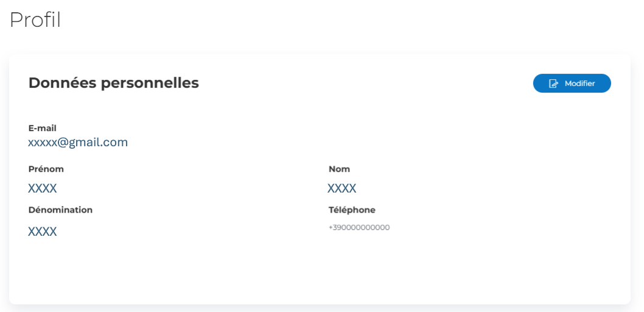Image resolution: width=644 pixels, height=312 pixels.
Task: Click the Téléphone field label
Action: coord(352,210)
